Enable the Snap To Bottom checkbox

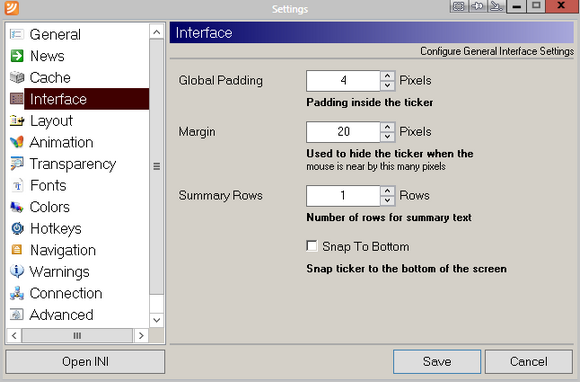(x=311, y=246)
